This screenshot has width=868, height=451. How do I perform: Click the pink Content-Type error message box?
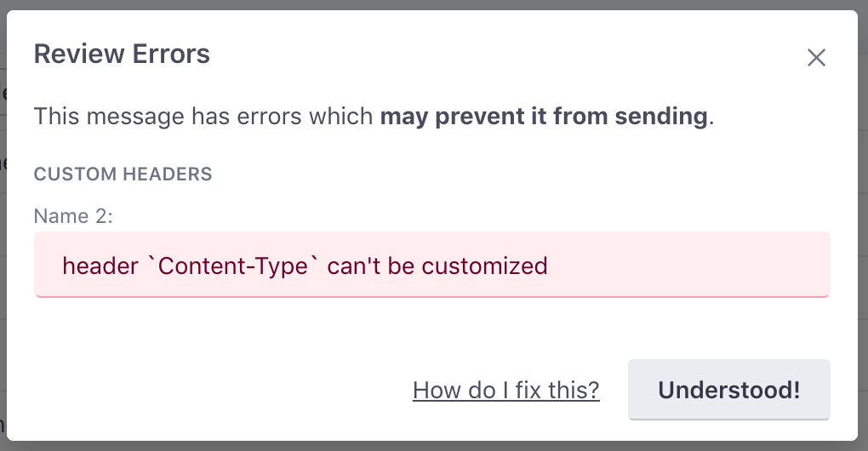coord(681,265)
